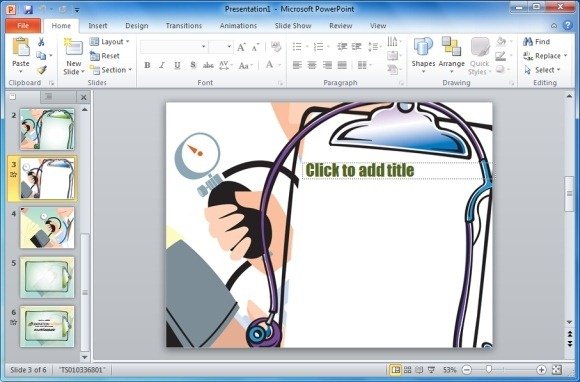The height and width of the screenshot is (382, 580).
Task: Open the Arrange menu icon
Action: pyautogui.click(x=451, y=47)
